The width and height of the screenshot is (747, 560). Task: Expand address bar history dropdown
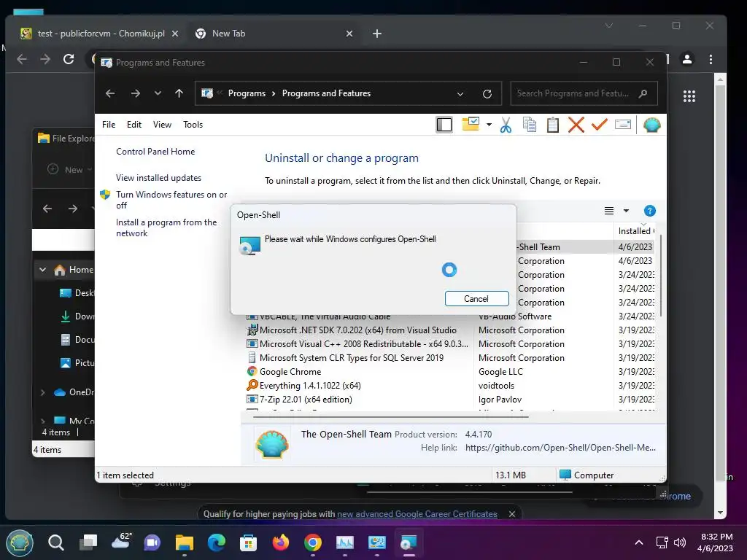(x=460, y=94)
